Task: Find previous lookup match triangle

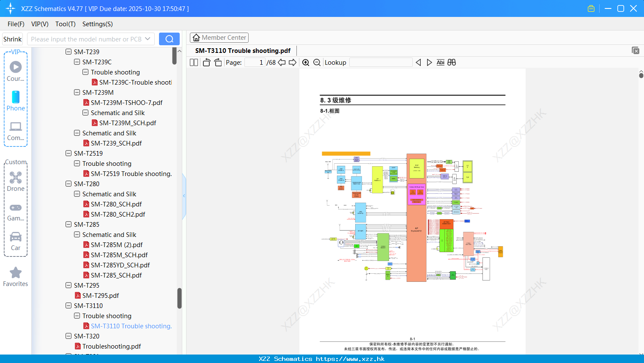Action: click(418, 63)
